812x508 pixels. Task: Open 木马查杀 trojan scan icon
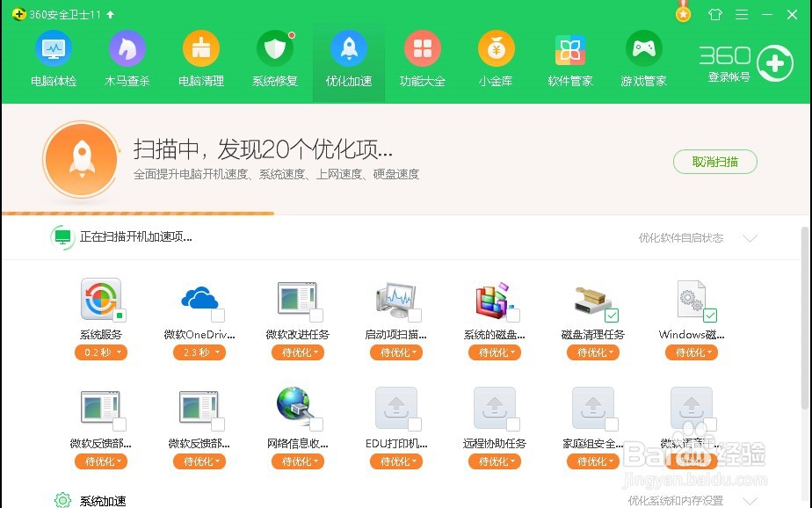[x=127, y=48]
